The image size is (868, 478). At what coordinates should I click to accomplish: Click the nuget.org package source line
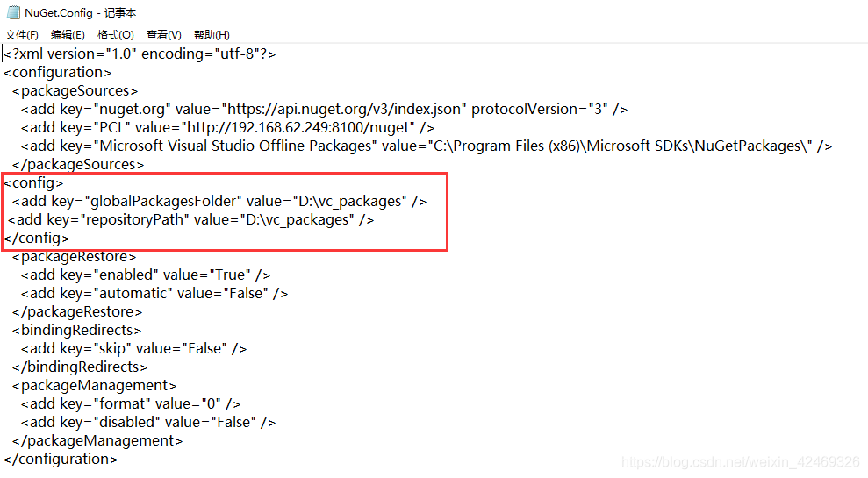pos(324,110)
